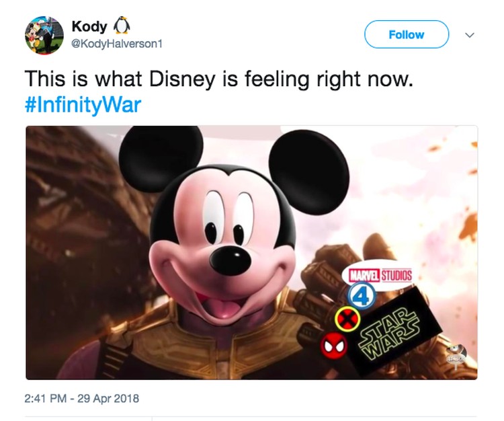Click the Follow button
Viewport: 504px width, 421px height.
[x=407, y=34]
